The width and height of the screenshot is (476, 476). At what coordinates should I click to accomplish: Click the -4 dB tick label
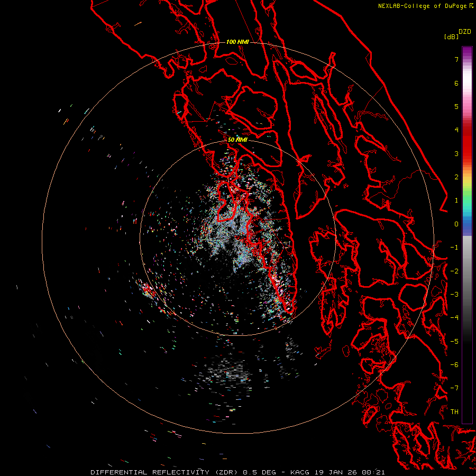point(454,318)
